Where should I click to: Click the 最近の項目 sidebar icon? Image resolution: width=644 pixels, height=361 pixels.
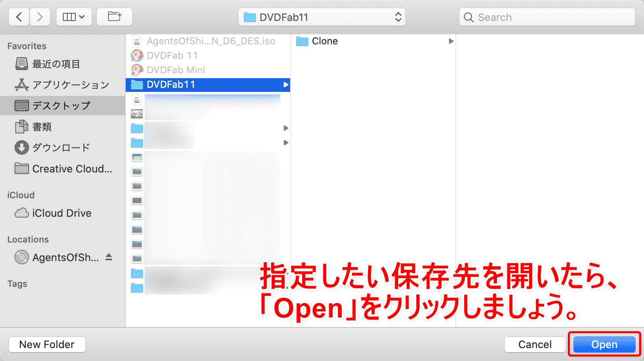click(x=21, y=64)
